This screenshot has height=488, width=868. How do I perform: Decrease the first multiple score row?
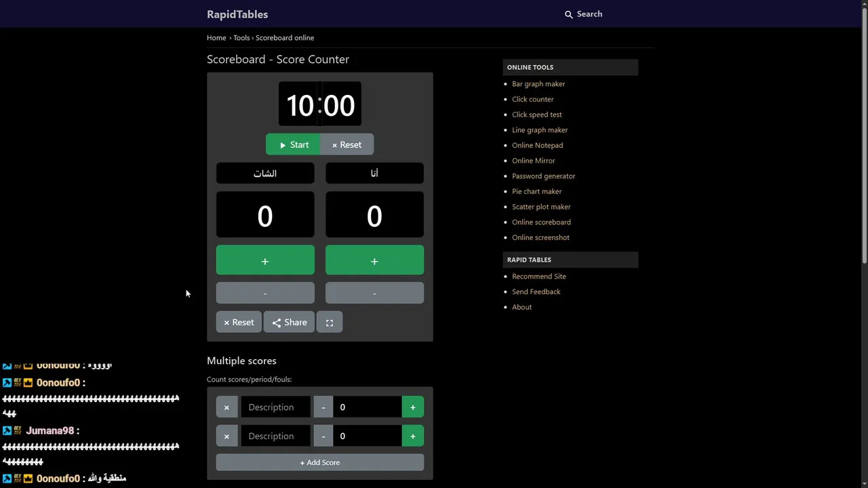pyautogui.click(x=323, y=407)
